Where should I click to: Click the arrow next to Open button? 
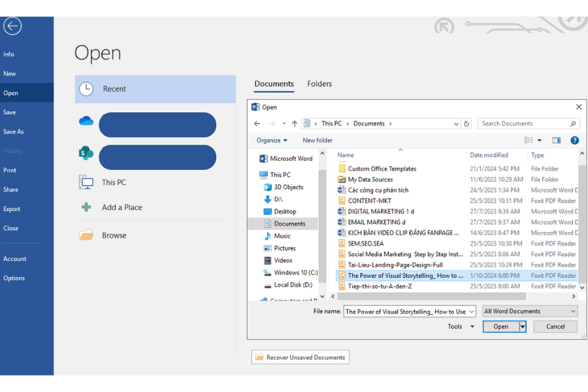(x=522, y=327)
